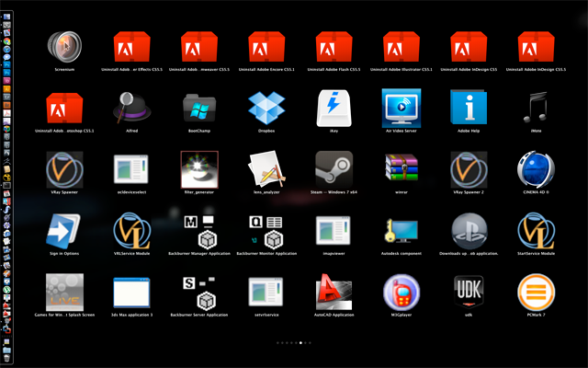Open AutoCAD Application icon
Viewport: 588px width, 368px height.
click(x=334, y=293)
